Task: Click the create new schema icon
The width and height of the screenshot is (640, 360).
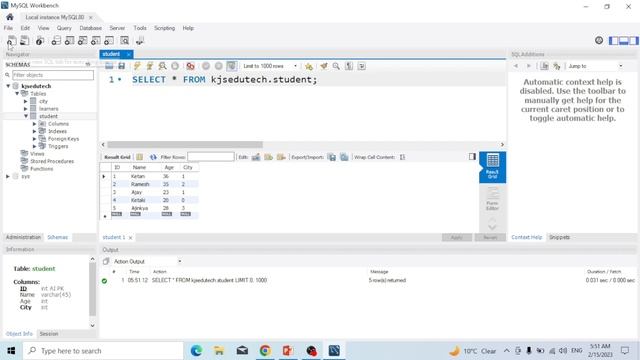Action: [x=56, y=41]
